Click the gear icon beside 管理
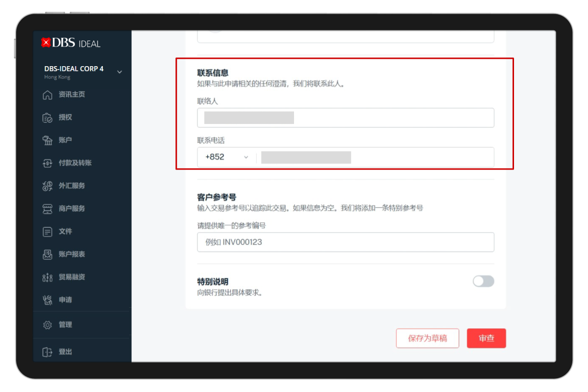The width and height of the screenshot is (588, 392). coord(48,325)
